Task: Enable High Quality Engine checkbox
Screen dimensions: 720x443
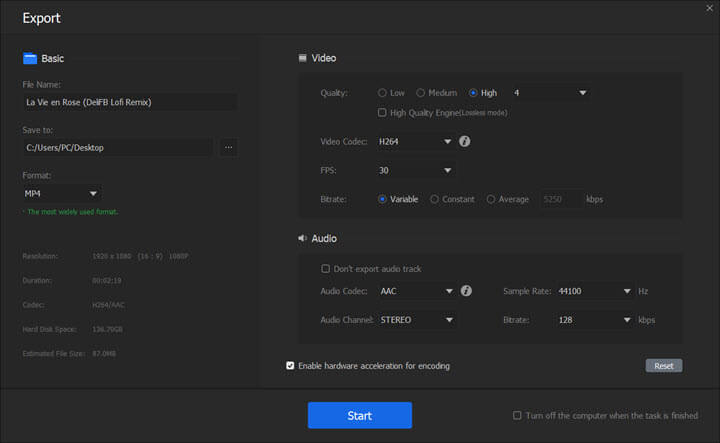Action: pyautogui.click(x=383, y=113)
